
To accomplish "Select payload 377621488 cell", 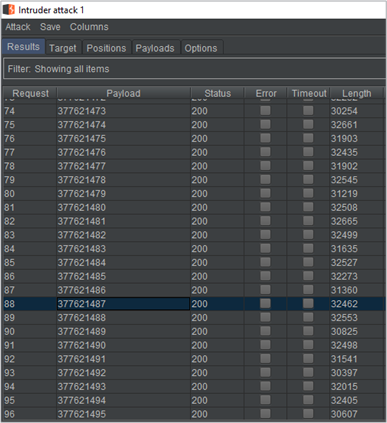I will tap(123, 317).
